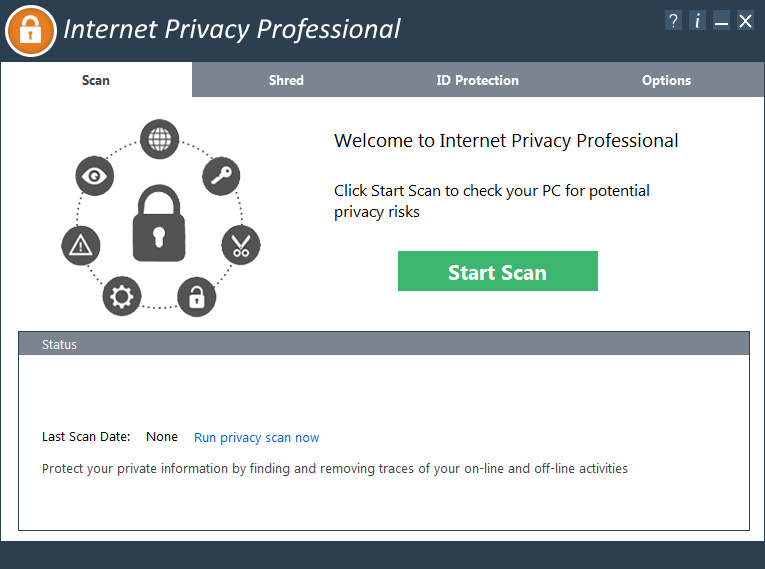The image size is (765, 569).
Task: Click the warning triangle icon
Action: [79, 246]
